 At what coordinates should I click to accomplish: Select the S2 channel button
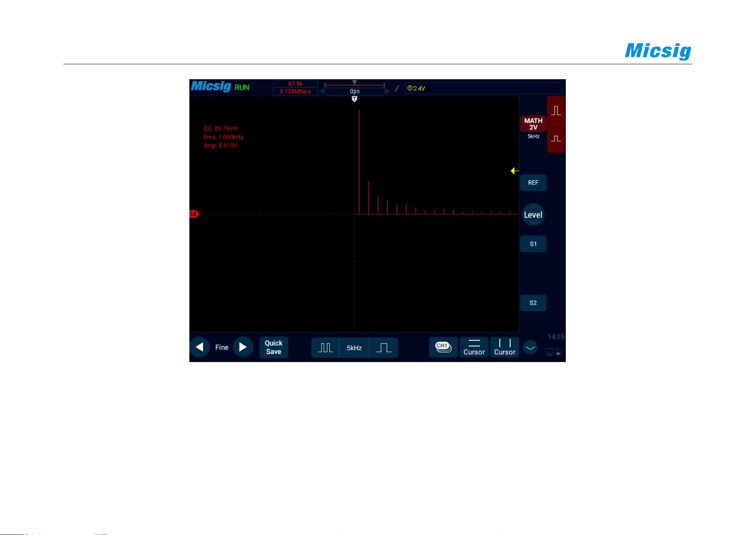pos(533,303)
